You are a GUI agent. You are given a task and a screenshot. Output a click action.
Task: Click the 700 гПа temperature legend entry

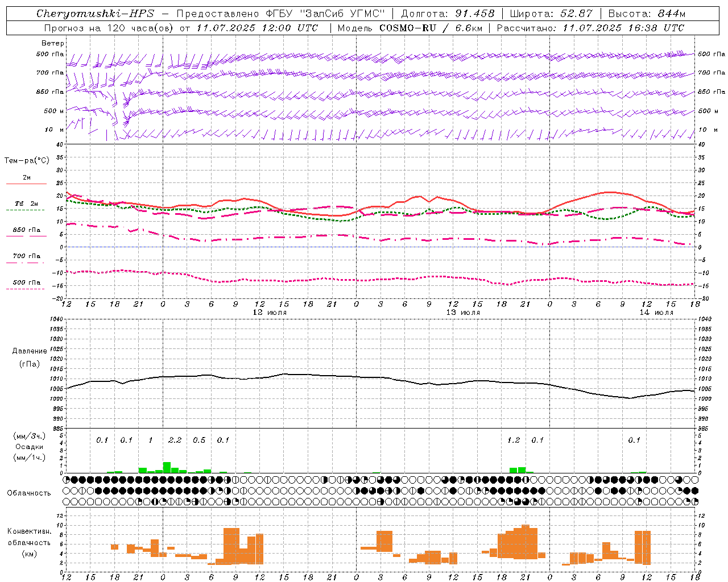pos(27,256)
